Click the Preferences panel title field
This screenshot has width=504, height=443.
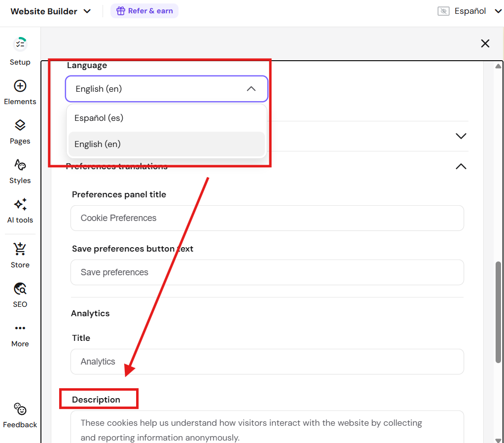tap(267, 218)
